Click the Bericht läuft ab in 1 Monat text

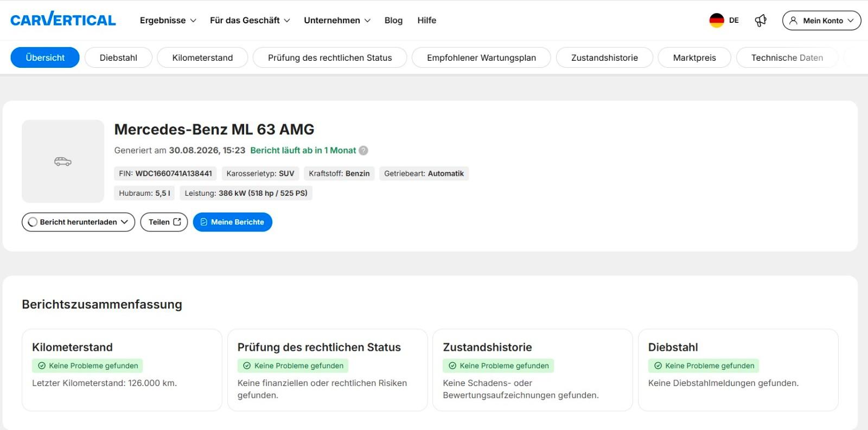[x=303, y=151]
